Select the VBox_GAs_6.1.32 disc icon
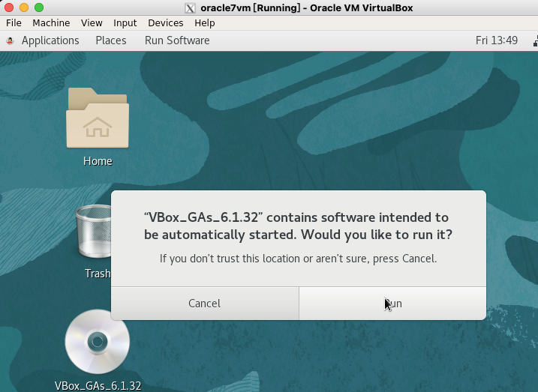Image resolution: width=538 pixels, height=392 pixels. tap(98, 342)
